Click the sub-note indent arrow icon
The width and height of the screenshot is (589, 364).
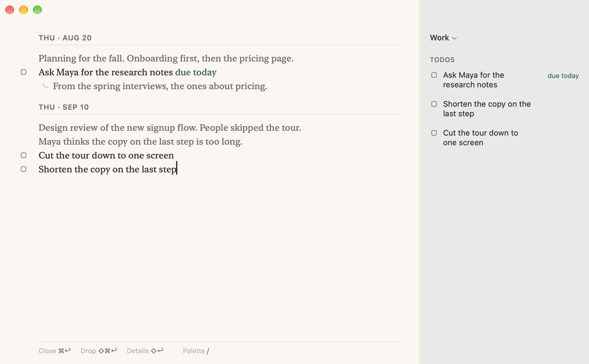pos(46,85)
